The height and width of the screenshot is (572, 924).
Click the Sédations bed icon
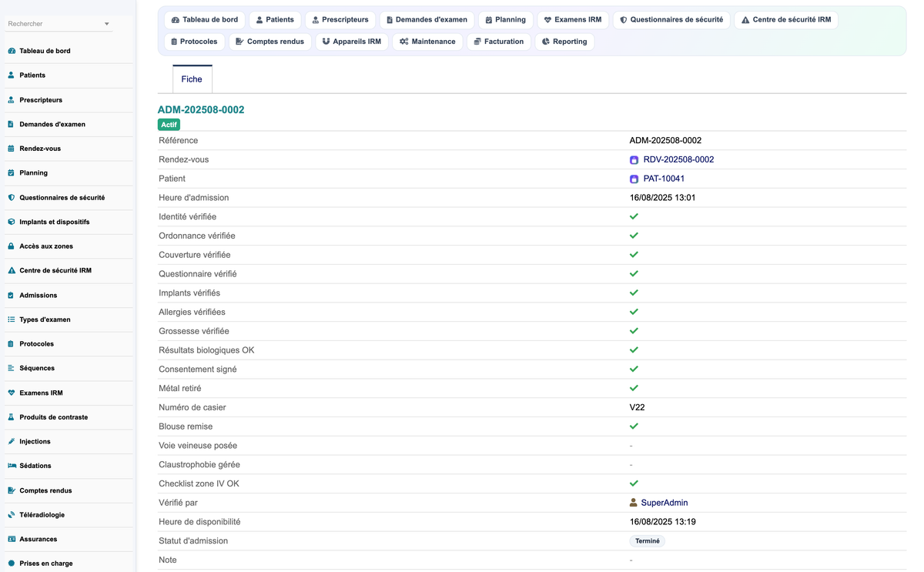tap(12, 466)
